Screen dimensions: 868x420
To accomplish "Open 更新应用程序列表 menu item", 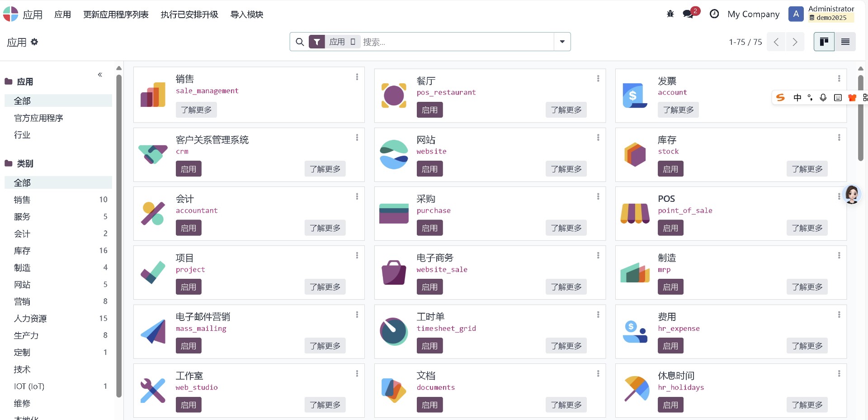I will (x=116, y=14).
